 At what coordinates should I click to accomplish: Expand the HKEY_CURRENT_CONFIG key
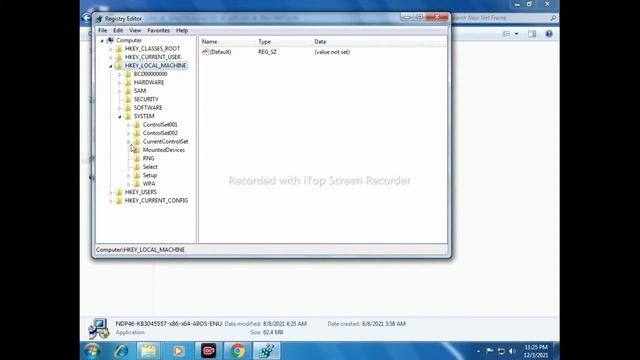111,201
